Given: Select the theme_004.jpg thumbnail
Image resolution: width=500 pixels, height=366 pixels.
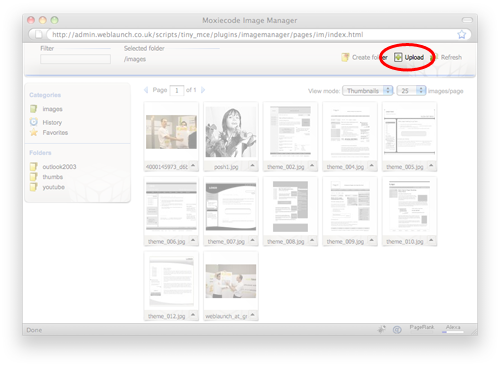Looking at the screenshot, I should (x=350, y=132).
